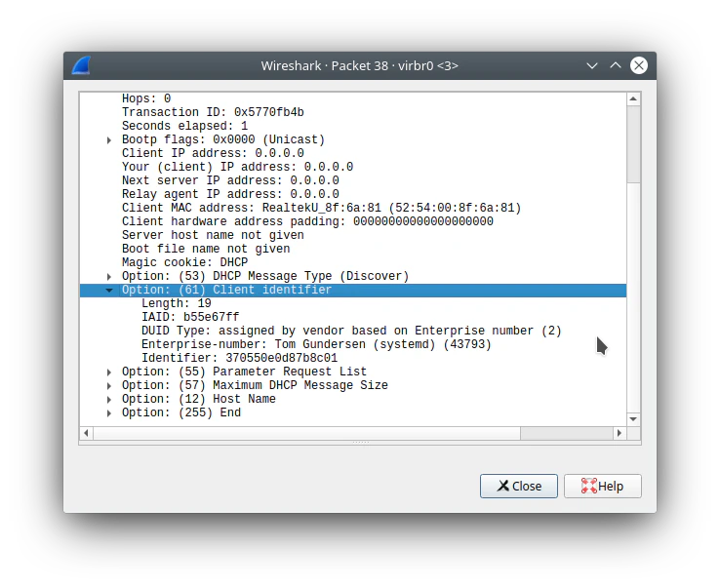Select 'Client MAC address' row
The height and width of the screenshot is (588, 720).
coord(353,208)
